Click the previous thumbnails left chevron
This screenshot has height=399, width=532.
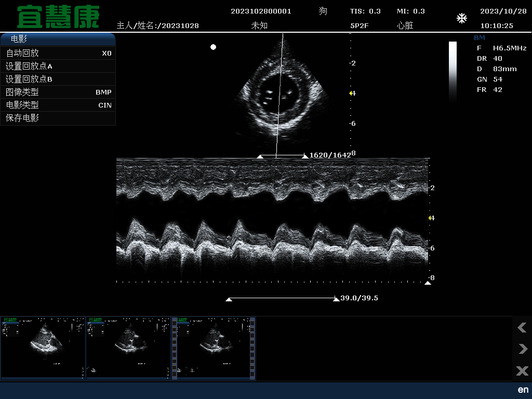(x=522, y=327)
